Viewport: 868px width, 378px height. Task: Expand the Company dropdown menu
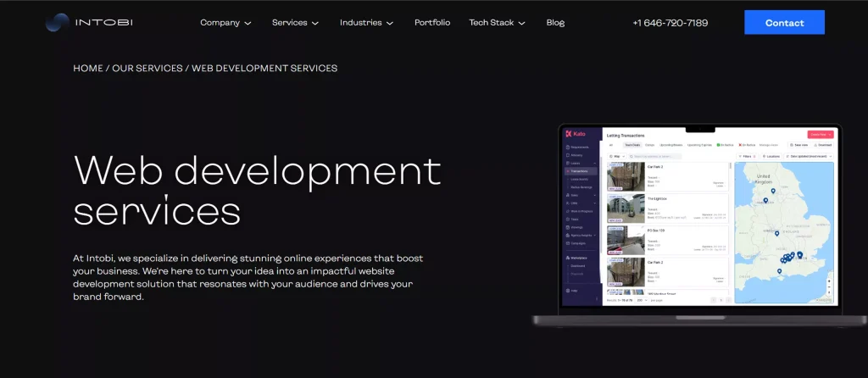tap(225, 23)
